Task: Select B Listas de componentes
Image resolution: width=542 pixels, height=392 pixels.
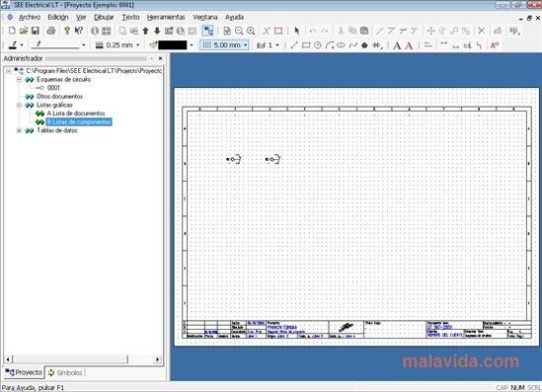Action: click(x=79, y=122)
